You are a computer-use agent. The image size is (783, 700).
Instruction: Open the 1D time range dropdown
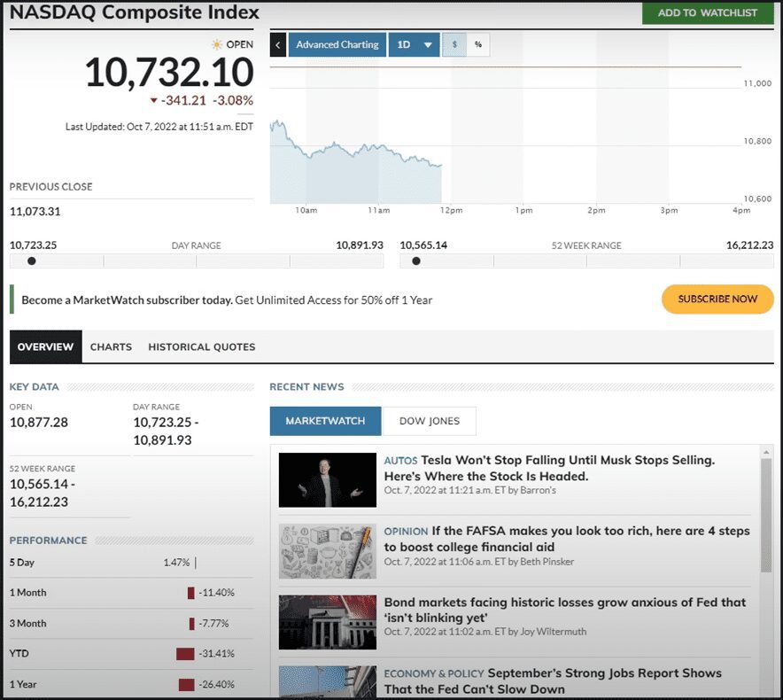tap(415, 44)
